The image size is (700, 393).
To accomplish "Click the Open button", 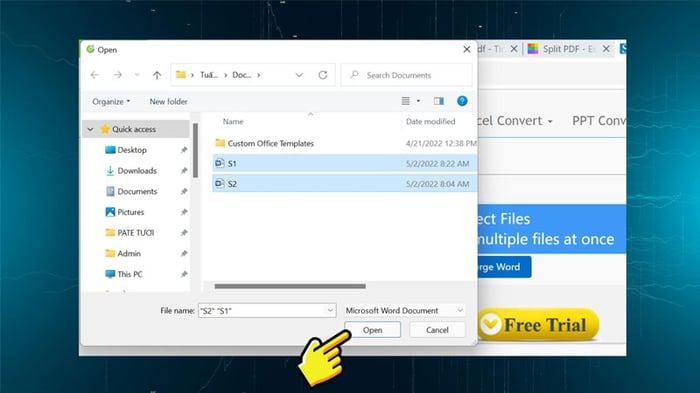I will [x=373, y=330].
